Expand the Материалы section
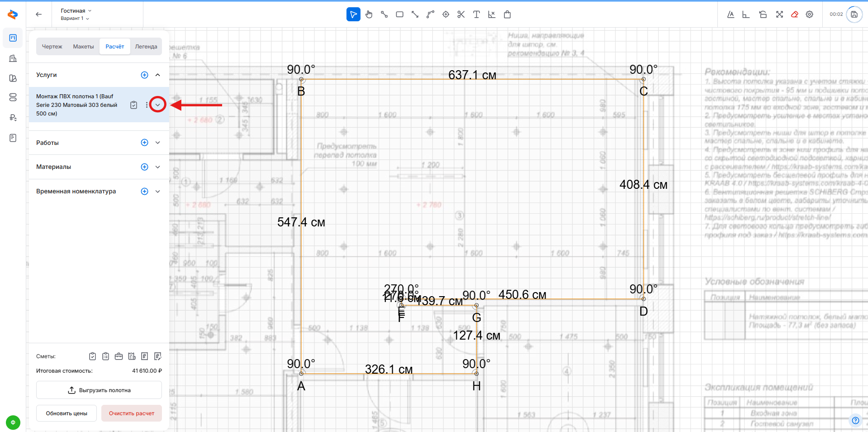 pyautogui.click(x=157, y=167)
